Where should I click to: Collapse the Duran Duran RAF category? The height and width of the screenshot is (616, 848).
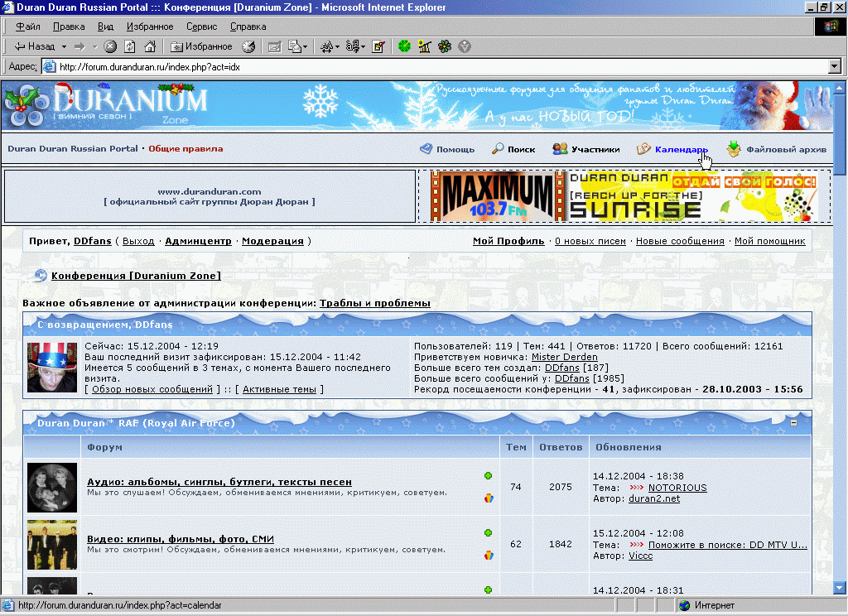click(x=794, y=423)
